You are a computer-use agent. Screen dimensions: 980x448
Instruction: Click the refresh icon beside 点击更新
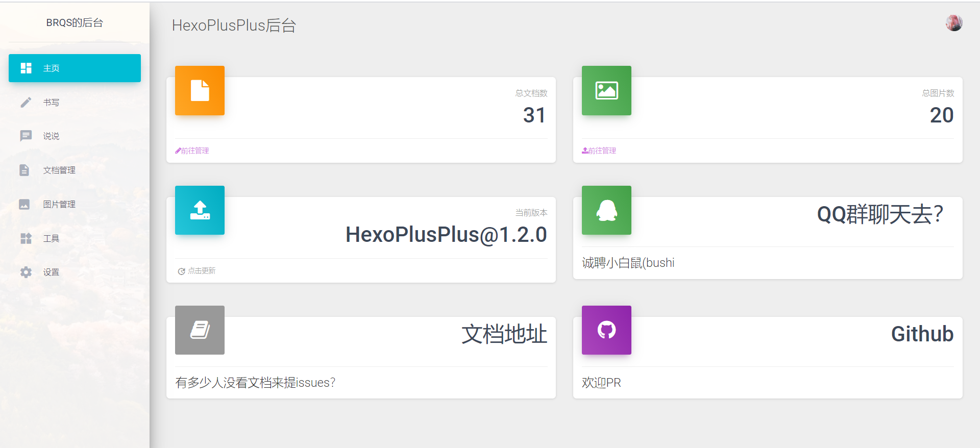[181, 271]
